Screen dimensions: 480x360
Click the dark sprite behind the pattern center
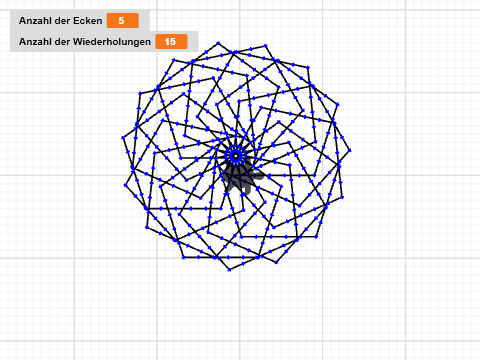243,177
